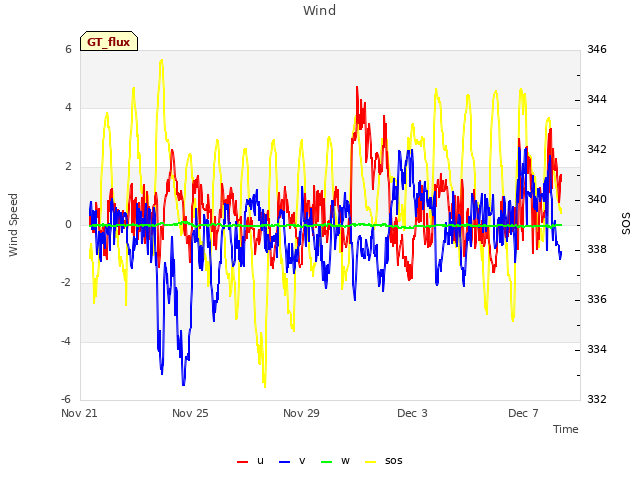The width and height of the screenshot is (640, 480).
Task: Click the 'Wind Speed' axis label
Action: tap(13, 225)
